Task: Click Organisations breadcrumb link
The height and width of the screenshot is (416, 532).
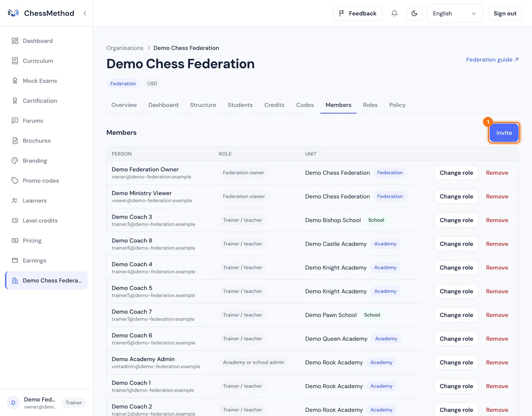Action: (x=125, y=48)
